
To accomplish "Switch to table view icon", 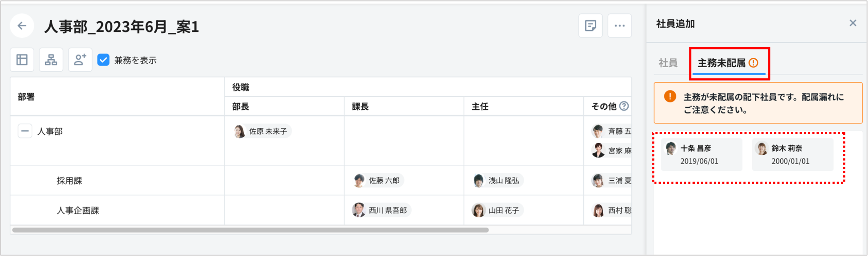I will click(x=22, y=60).
